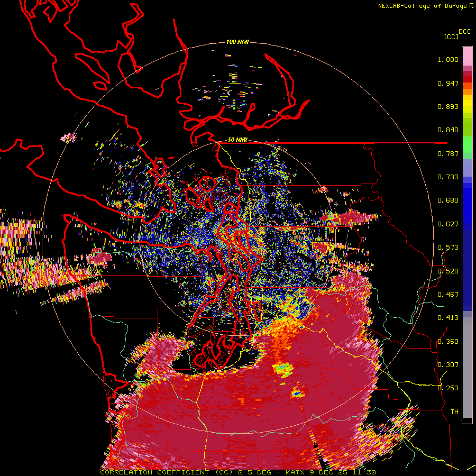This screenshot has width=476, height=476.
Task: Click the DCC label above the color bar
Action: click(464, 32)
